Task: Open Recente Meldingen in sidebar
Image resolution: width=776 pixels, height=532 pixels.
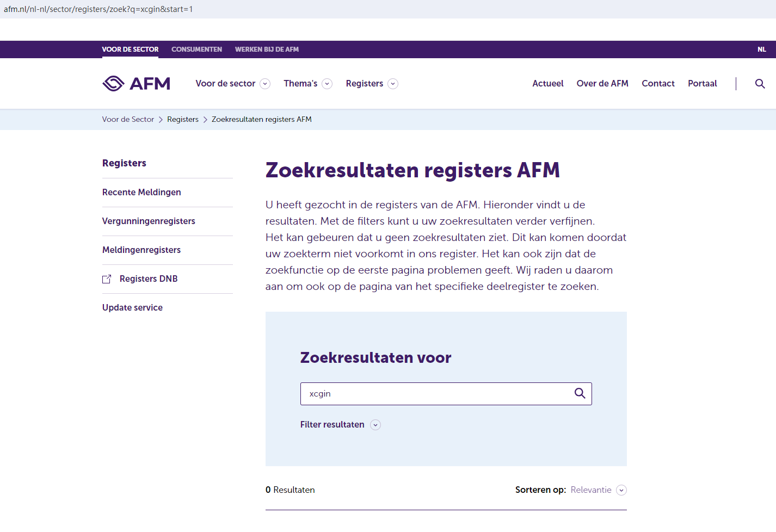Action: click(x=141, y=193)
